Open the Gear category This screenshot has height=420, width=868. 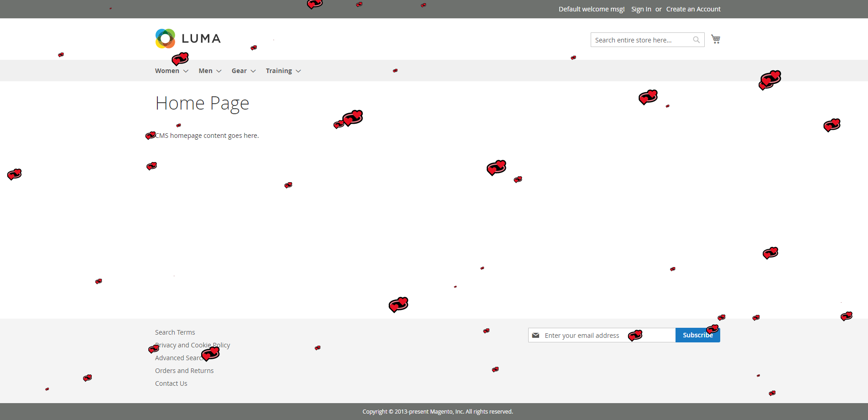point(239,71)
